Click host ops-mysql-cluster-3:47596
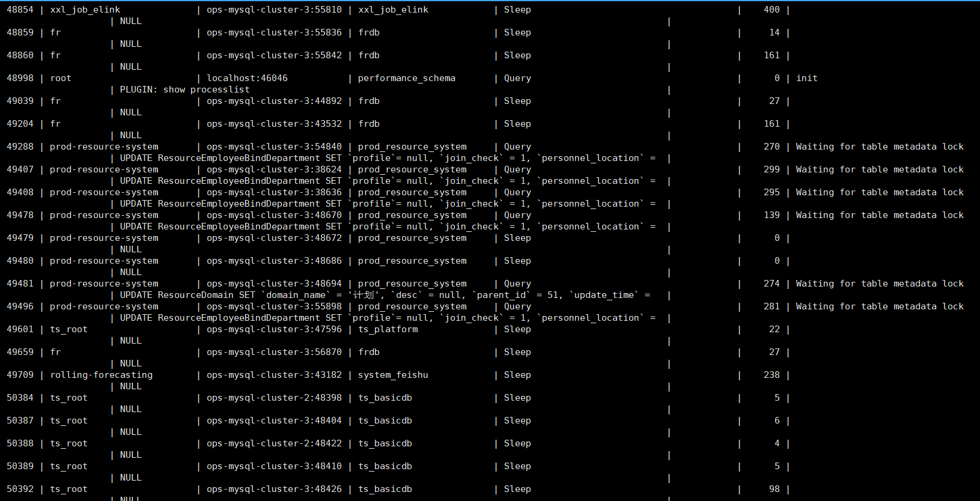 274,329
